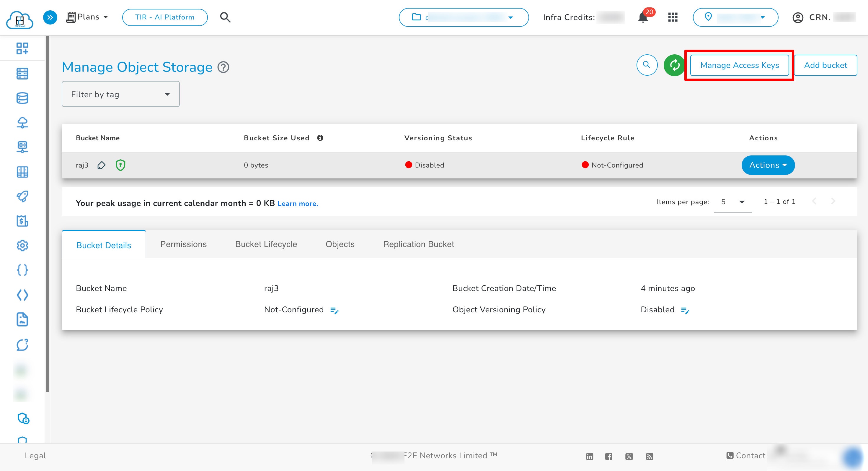Open the database sidebar icon
This screenshot has width=868, height=471.
tap(22, 98)
